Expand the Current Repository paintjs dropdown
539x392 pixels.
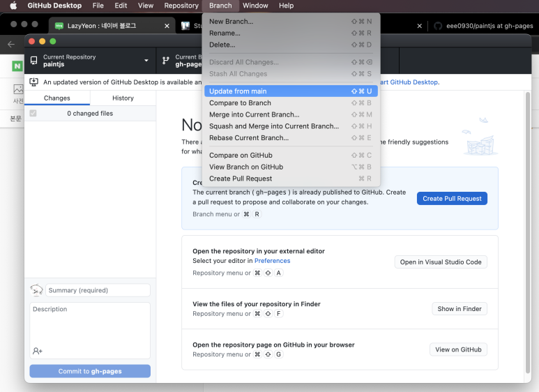[x=90, y=61]
